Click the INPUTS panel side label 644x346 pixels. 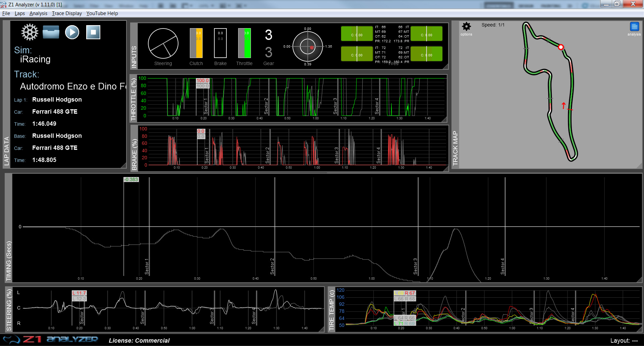134,57
